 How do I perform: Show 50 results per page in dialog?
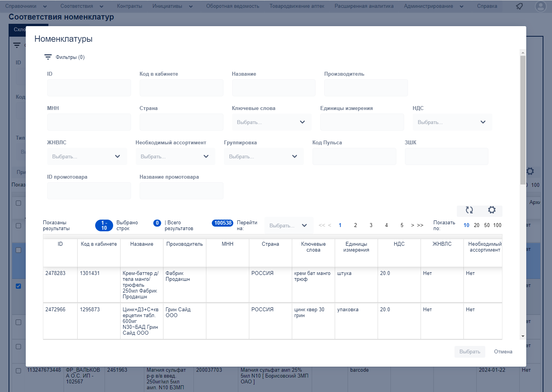(487, 225)
